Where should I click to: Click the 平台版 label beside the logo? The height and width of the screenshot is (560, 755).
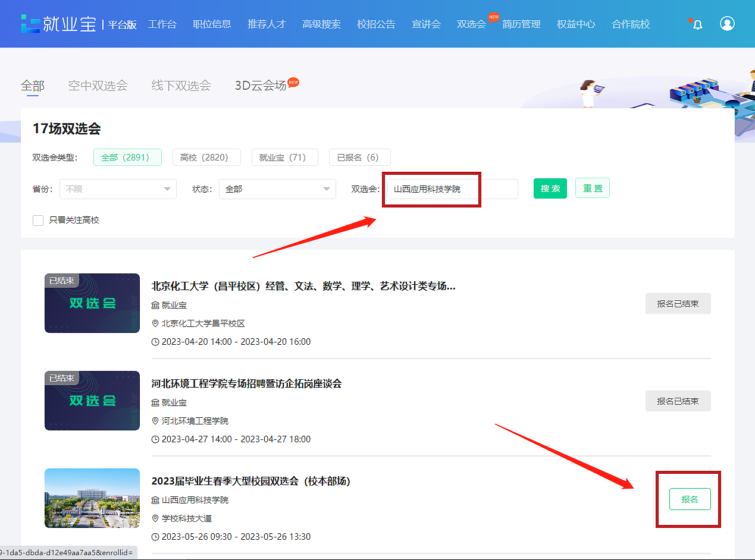point(122,24)
